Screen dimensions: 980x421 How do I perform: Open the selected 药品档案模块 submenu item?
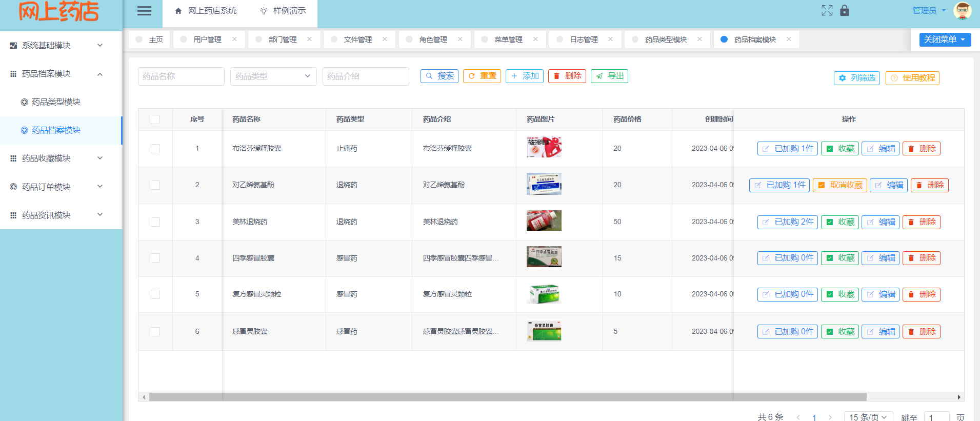(x=61, y=130)
